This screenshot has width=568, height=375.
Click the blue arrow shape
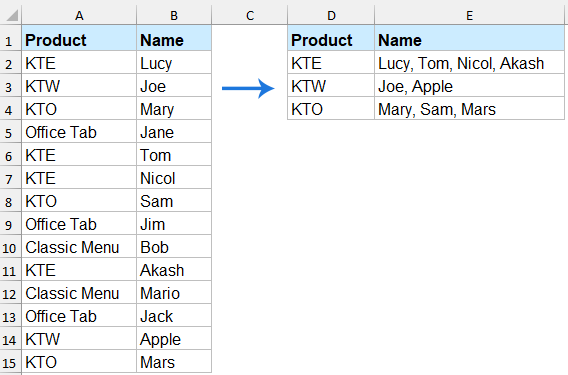[x=248, y=88]
